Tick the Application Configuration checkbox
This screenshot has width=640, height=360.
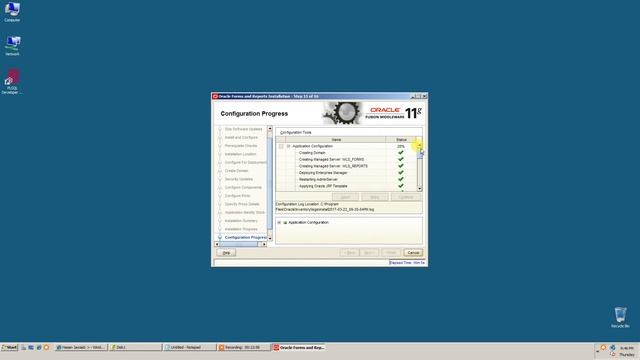(281, 146)
